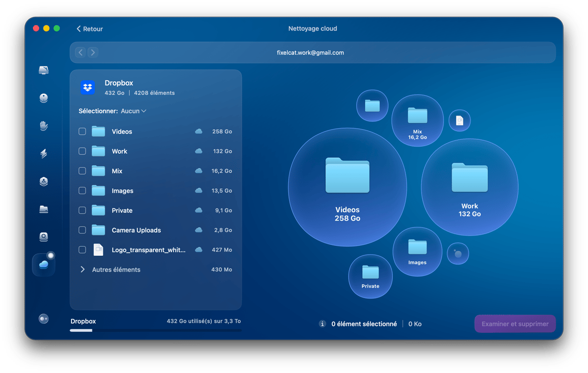Check the Videos folder checkbox
The image size is (588, 373).
click(x=82, y=132)
